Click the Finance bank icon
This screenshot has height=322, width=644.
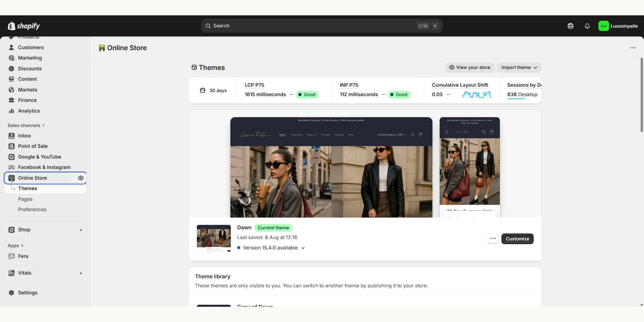(12, 100)
